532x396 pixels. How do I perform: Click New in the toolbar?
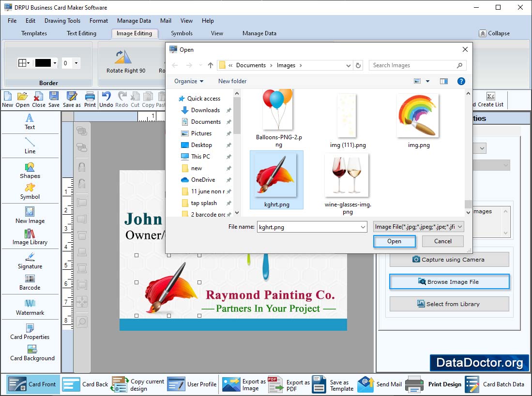coord(7,100)
